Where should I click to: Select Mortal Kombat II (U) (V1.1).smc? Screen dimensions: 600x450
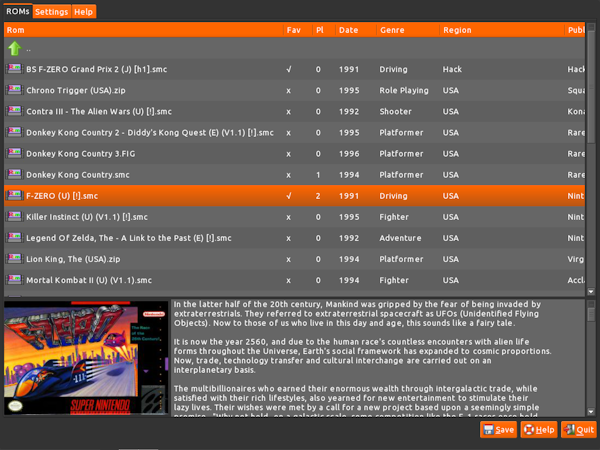[294, 280]
